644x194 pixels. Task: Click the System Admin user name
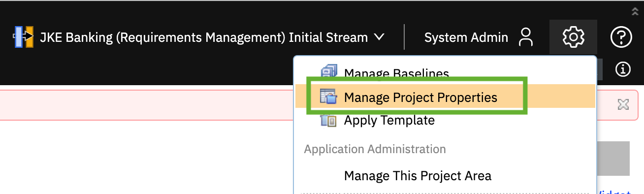coord(466,37)
